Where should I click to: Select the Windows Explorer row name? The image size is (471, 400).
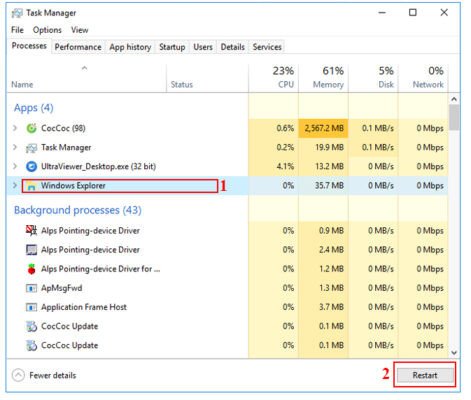tap(73, 186)
